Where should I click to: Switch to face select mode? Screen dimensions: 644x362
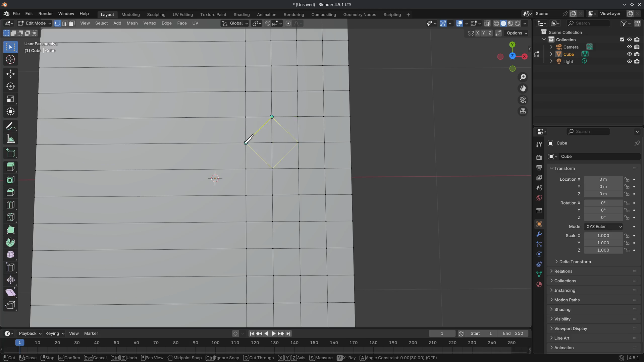tap(72, 23)
